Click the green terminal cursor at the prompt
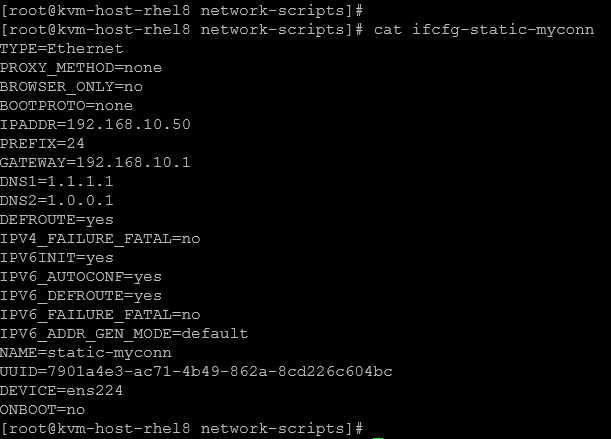Screen dimensions: 611x439 (x=378, y=431)
